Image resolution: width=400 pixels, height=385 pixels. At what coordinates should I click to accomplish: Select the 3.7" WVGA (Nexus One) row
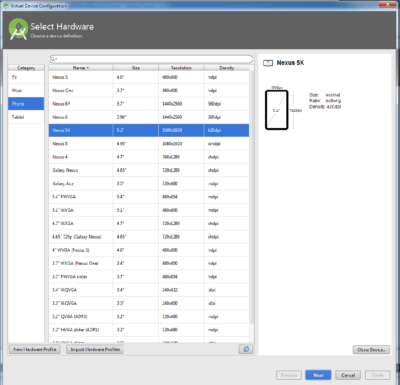point(149,263)
